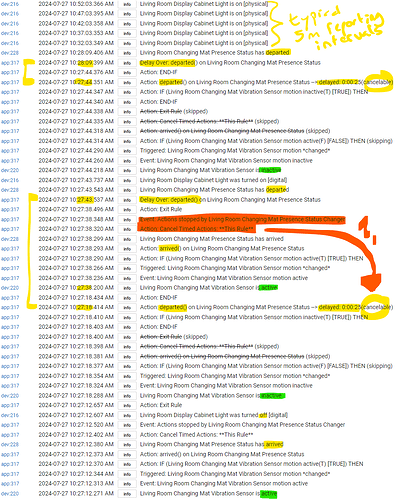Click 'Presence Status has arrived' message at 10:27:38.299
Viewport: 407px width, 500px height.
coord(212,239)
